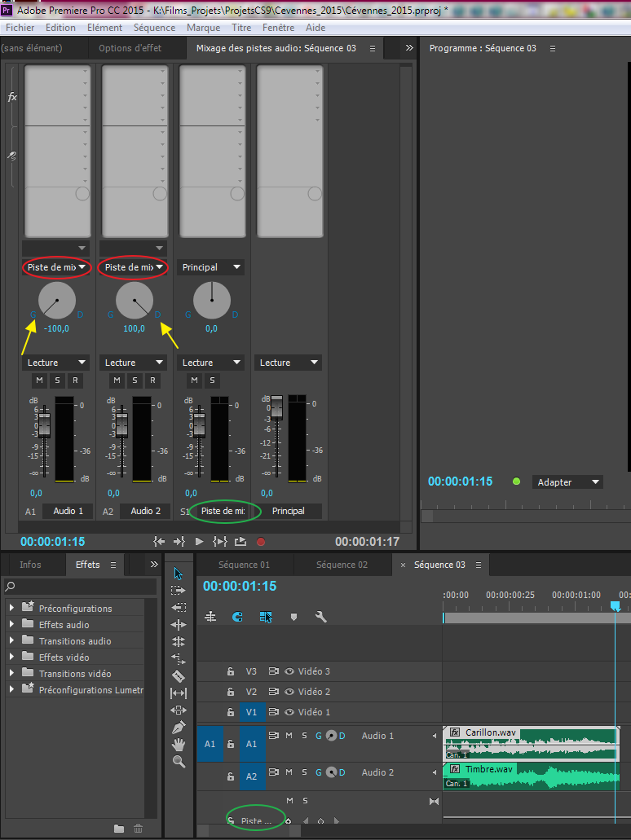Expand Effets audio folder
Screen dimensions: 631x840
pyautogui.click(x=11, y=624)
